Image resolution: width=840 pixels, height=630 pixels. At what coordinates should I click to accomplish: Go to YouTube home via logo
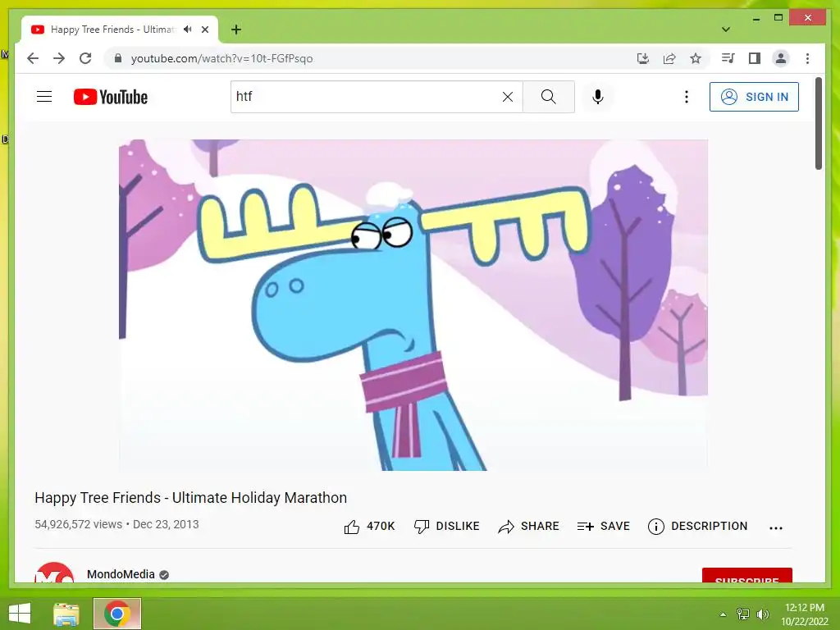pyautogui.click(x=111, y=97)
